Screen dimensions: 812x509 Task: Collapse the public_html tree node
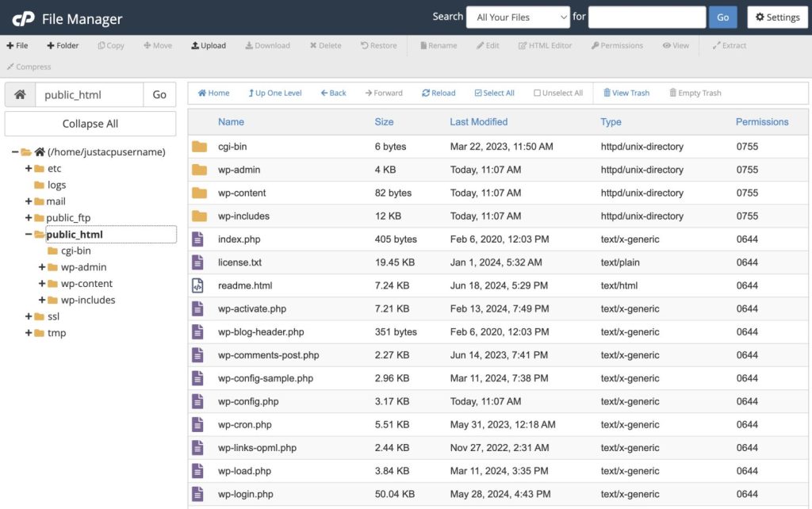click(29, 235)
